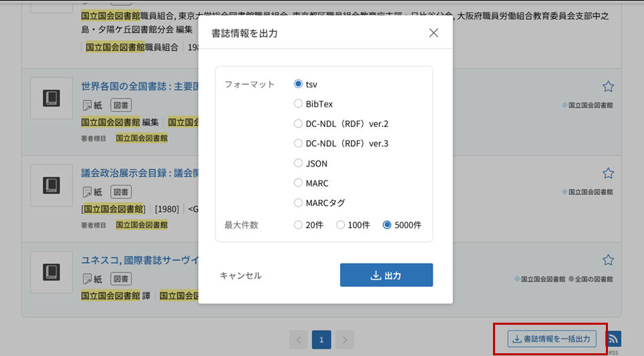Image resolution: width=644 pixels, height=356 pixels.
Task: Set maximum count to 5000件
Action: click(387, 225)
